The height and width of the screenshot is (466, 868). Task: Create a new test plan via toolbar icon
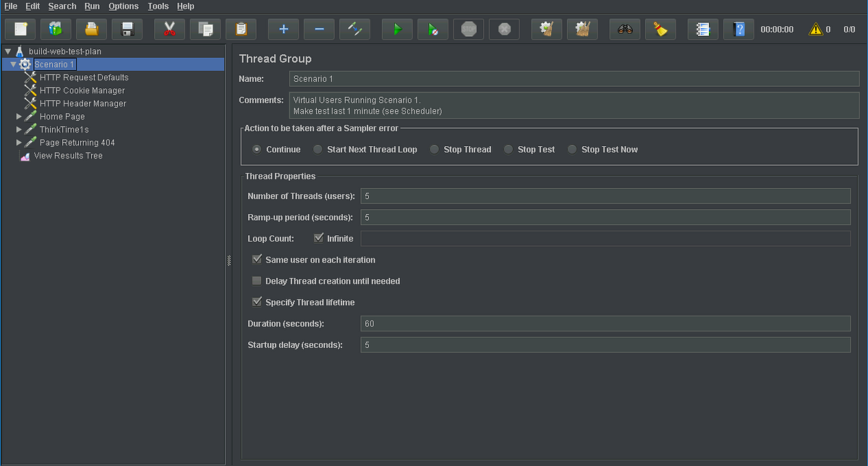tap(20, 29)
